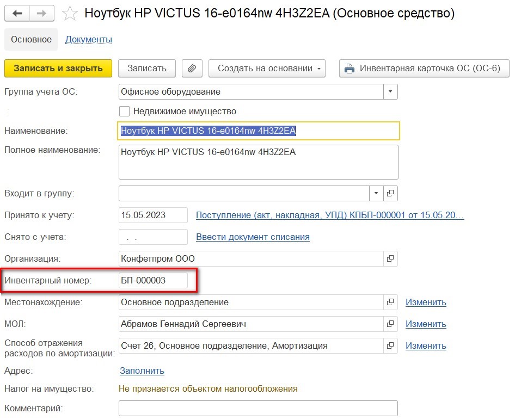
Task: Toggle Недвижимое имущество checkbox
Action: click(x=124, y=111)
